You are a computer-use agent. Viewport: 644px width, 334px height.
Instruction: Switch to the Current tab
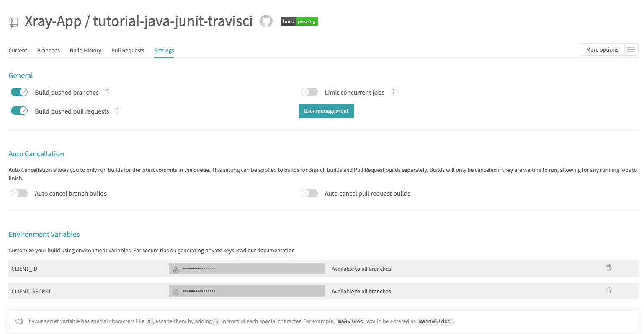[18, 50]
